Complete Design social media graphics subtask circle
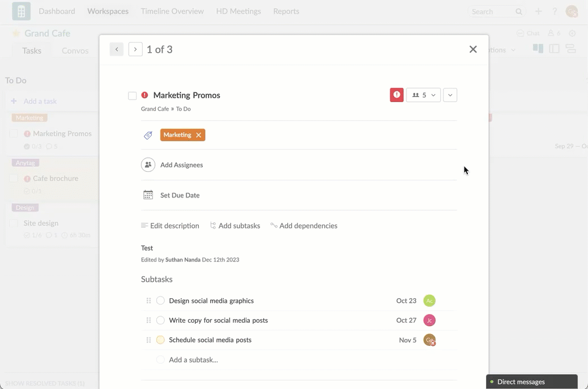 (160, 301)
